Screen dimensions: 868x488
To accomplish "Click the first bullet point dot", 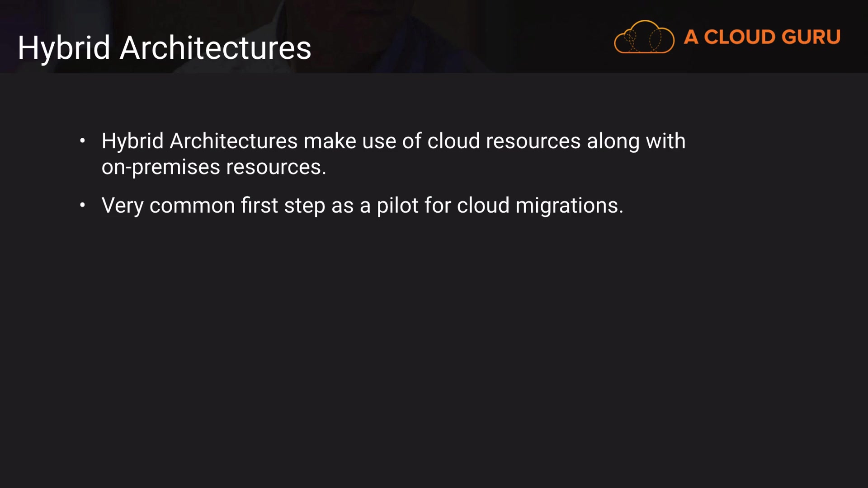I will (82, 141).
